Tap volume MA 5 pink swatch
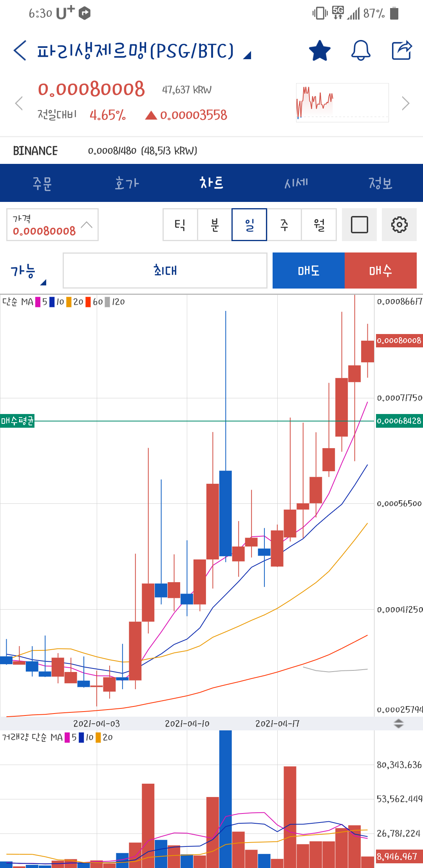 (x=67, y=737)
